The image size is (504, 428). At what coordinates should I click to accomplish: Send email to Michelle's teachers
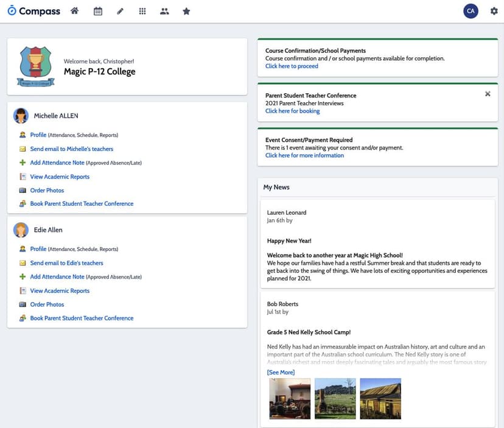tap(72, 149)
